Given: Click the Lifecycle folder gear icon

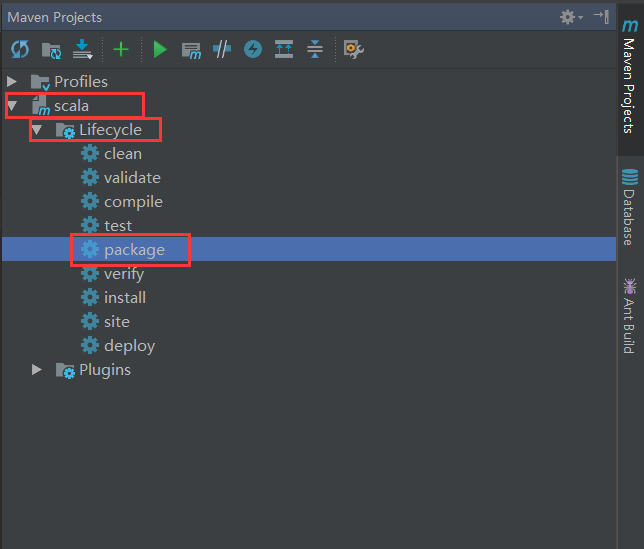Looking at the screenshot, I should coord(65,131).
